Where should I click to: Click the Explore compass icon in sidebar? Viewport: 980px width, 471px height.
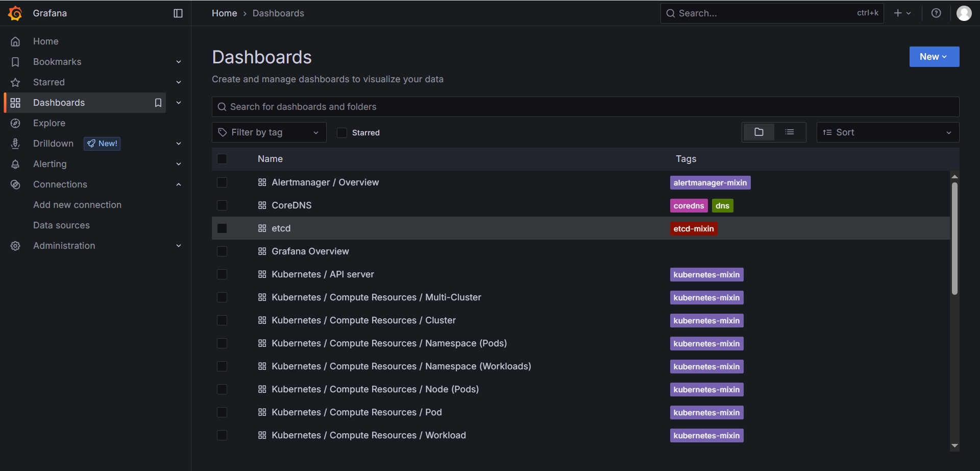[x=15, y=123]
